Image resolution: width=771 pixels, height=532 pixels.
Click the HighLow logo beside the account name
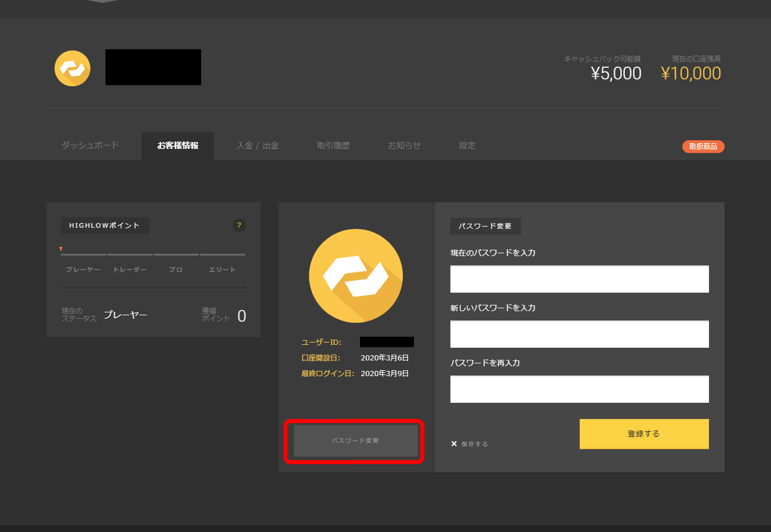(72, 68)
